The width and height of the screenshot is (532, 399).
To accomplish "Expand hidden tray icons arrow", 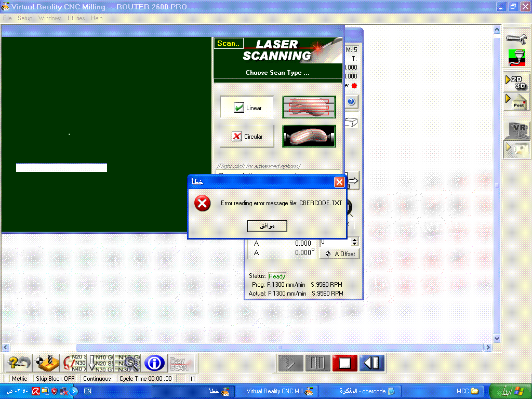I will [74, 391].
